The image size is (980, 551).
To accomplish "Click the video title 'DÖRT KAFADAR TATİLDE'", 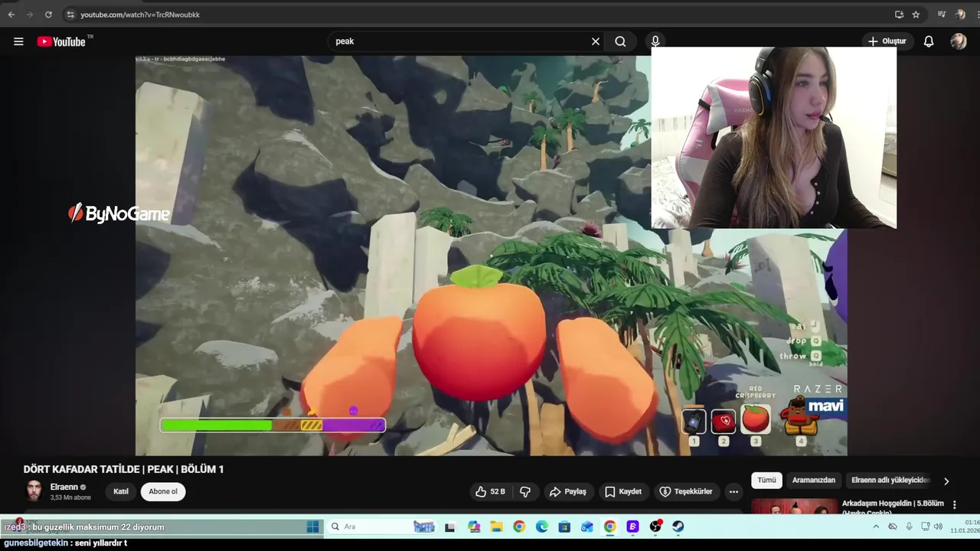I will click(123, 469).
